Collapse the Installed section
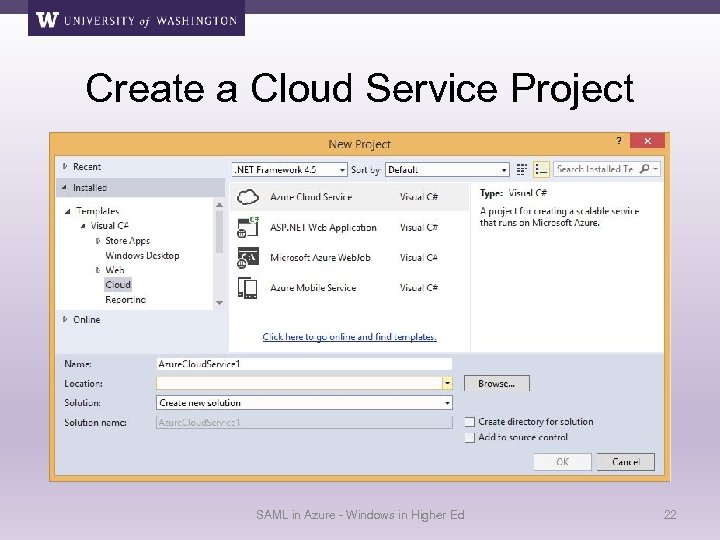The width and height of the screenshot is (720, 540). (64, 187)
